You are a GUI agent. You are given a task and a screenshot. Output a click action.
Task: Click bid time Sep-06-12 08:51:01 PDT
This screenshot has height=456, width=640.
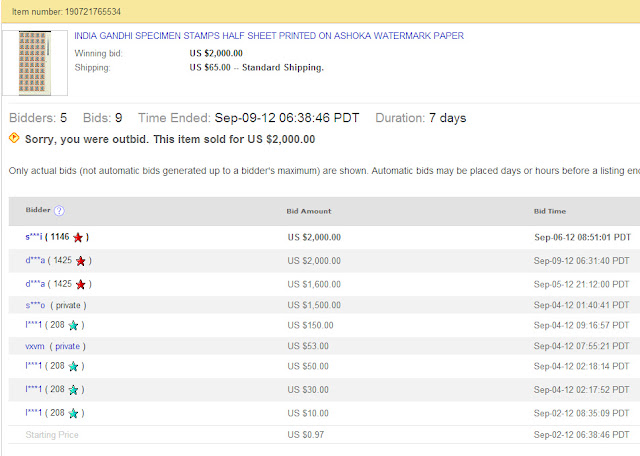(582, 237)
